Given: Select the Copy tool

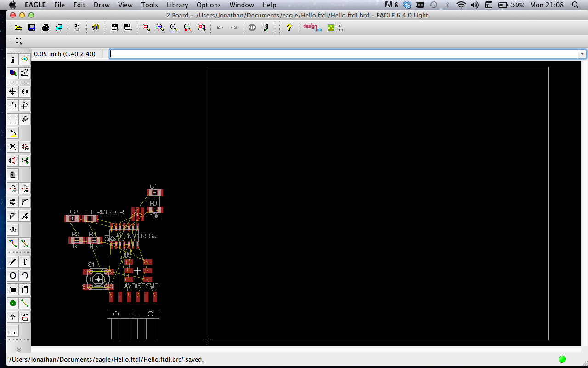Looking at the screenshot, I should coord(25,92).
